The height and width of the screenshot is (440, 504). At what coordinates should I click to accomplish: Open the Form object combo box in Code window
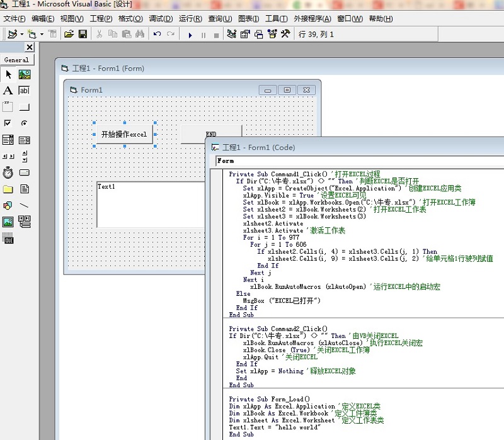coord(359,161)
